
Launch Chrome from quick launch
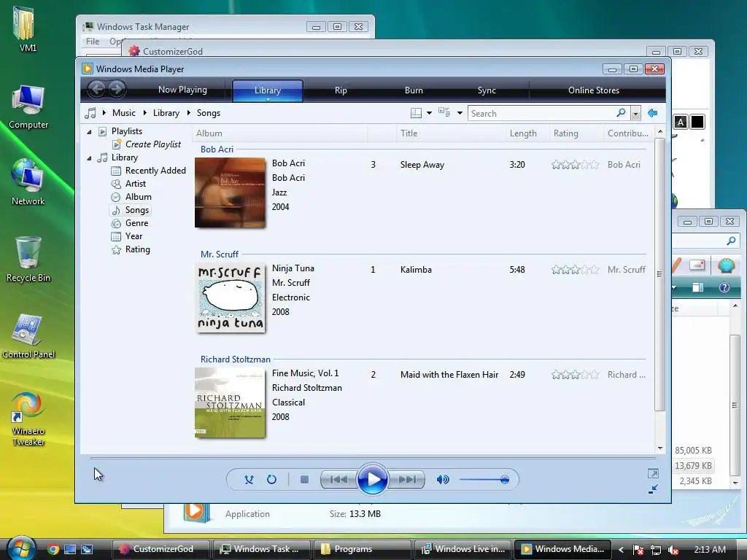[x=53, y=549]
